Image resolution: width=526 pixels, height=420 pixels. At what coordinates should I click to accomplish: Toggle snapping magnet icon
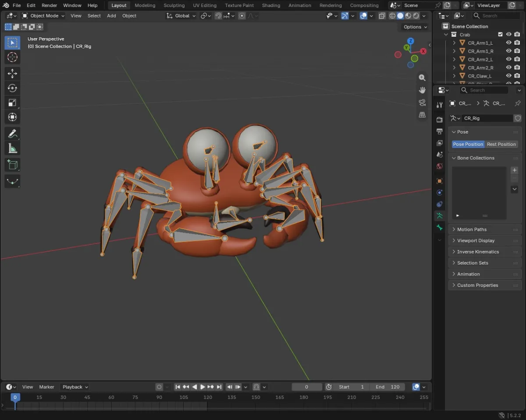tap(218, 16)
